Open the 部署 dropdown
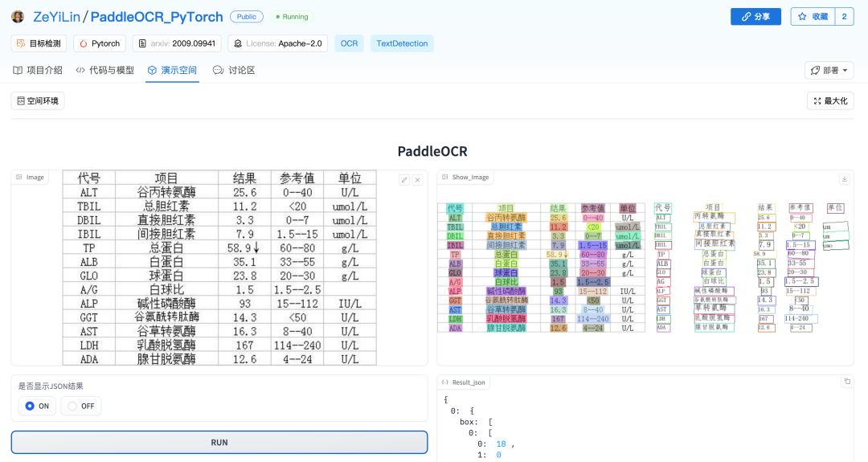 [829, 70]
